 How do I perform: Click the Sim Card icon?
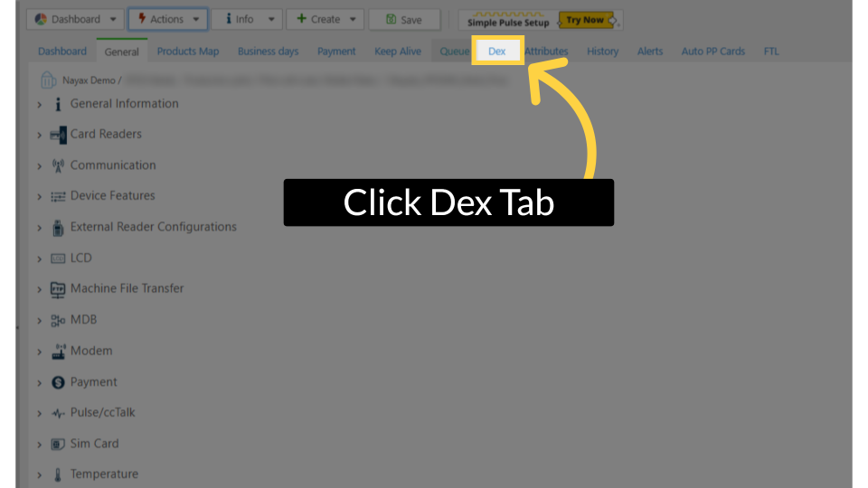coord(58,444)
